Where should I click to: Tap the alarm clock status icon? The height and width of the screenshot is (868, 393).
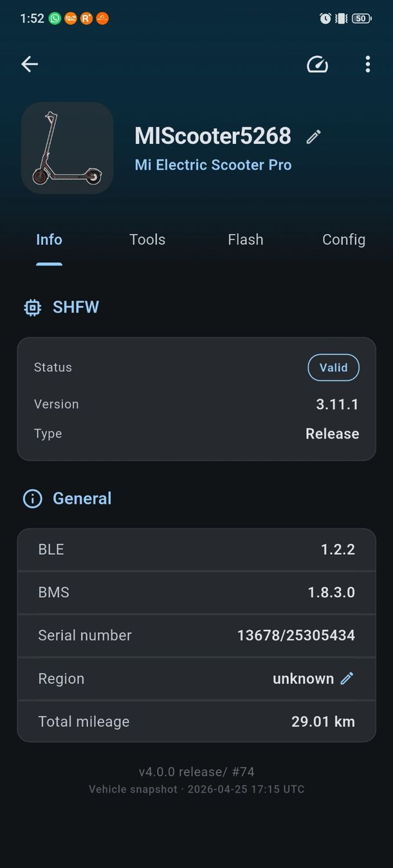click(325, 19)
